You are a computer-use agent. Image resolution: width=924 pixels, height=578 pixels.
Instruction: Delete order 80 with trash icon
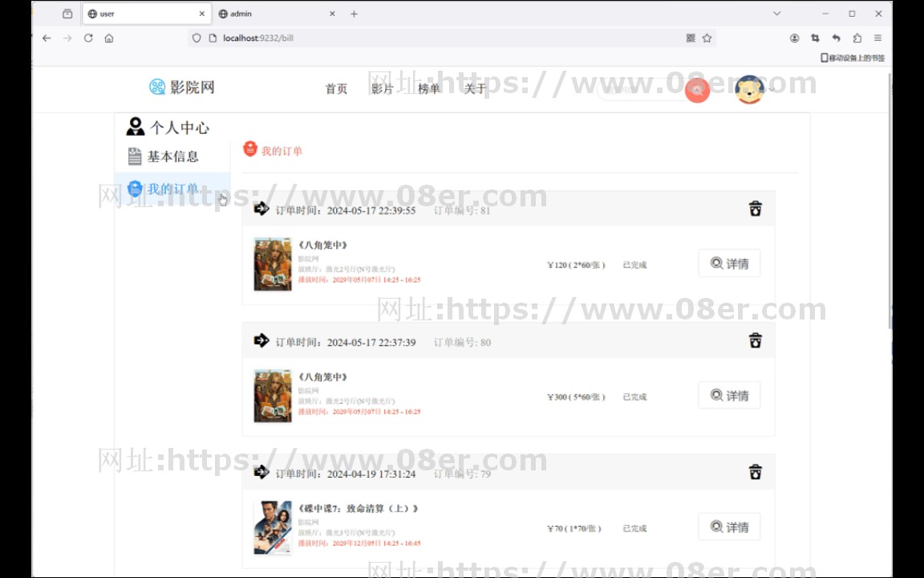click(x=755, y=341)
